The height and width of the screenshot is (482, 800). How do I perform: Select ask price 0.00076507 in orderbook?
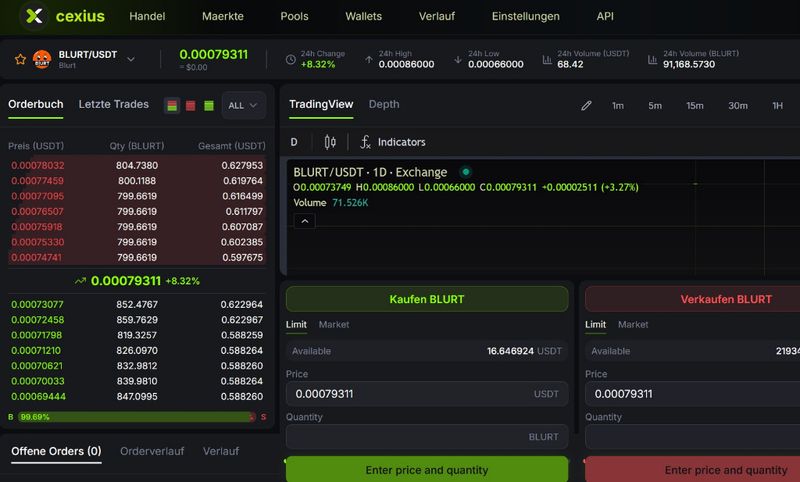pos(37,211)
